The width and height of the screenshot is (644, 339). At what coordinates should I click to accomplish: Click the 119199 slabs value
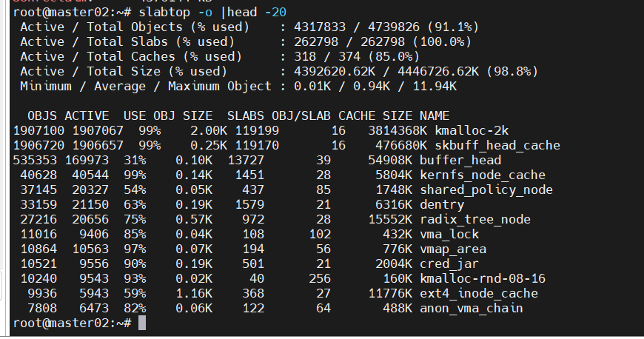[257, 131]
